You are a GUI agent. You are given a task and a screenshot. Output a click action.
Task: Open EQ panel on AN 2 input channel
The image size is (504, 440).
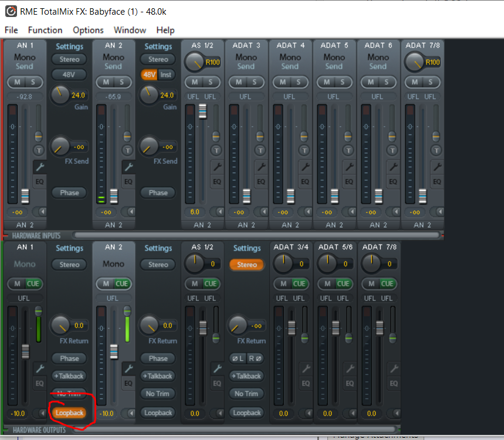128,182
